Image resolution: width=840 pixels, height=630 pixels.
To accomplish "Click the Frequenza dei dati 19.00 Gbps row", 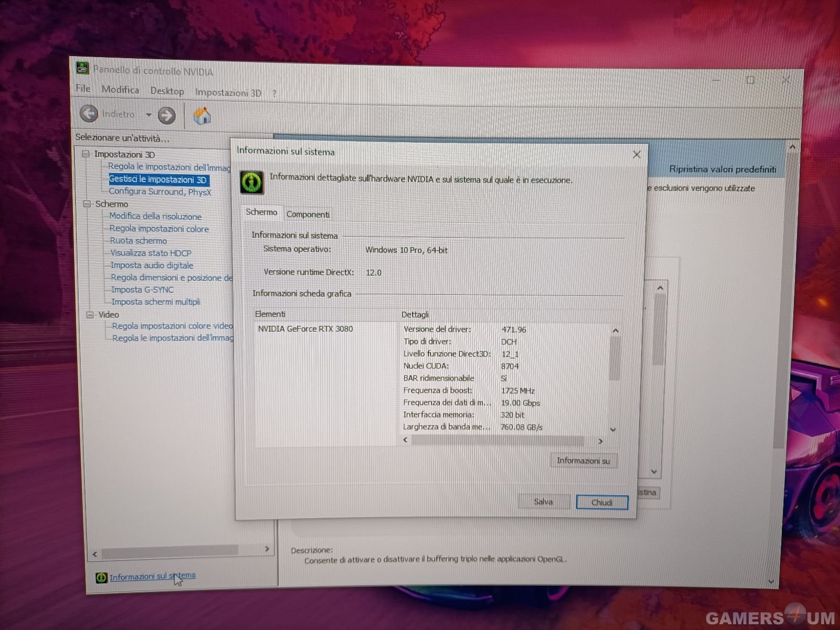I will point(471,402).
